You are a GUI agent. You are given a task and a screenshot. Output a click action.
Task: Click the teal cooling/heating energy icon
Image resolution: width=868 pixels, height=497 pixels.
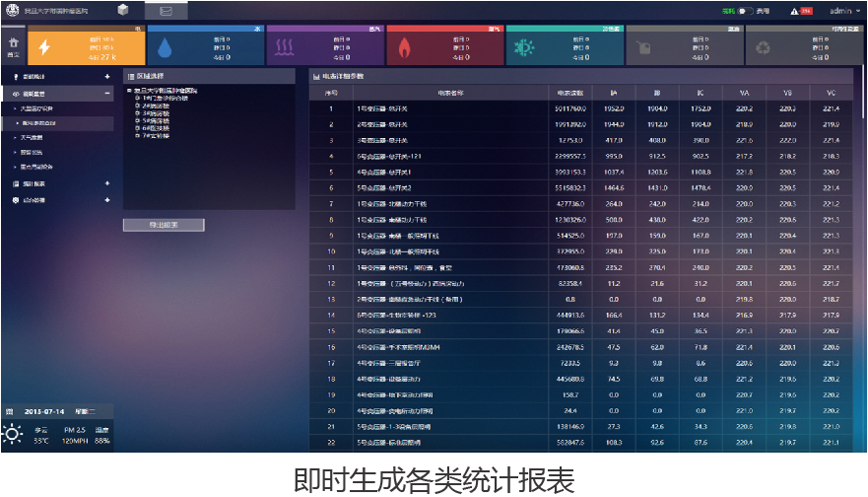point(523,47)
